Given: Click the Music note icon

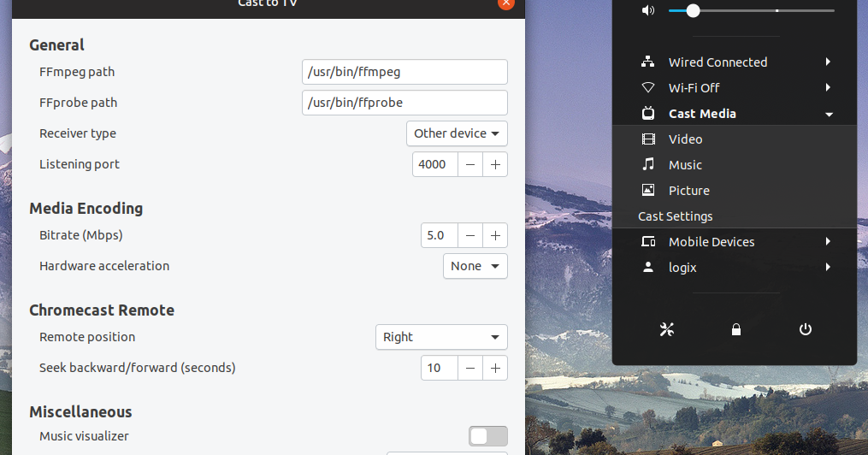Looking at the screenshot, I should click(647, 164).
